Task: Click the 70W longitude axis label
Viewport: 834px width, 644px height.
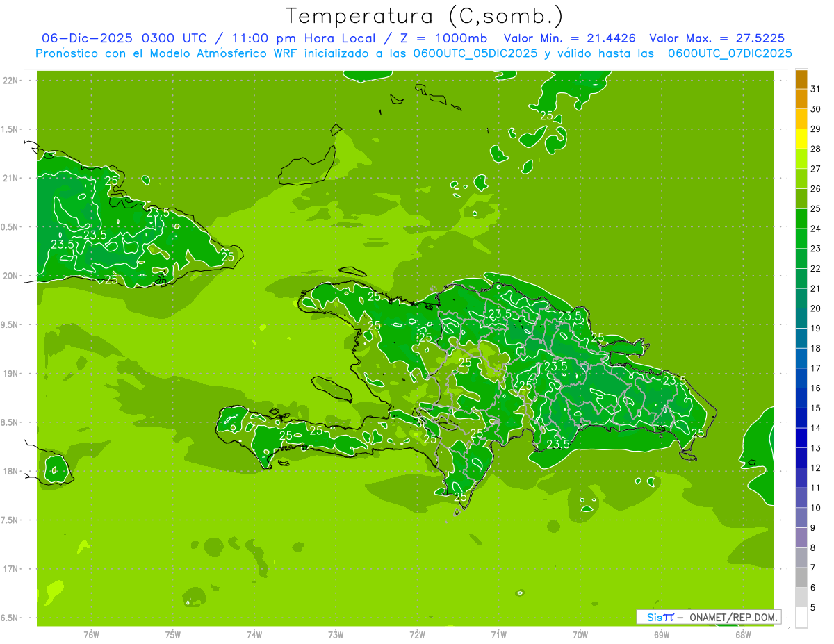Action: point(580,634)
